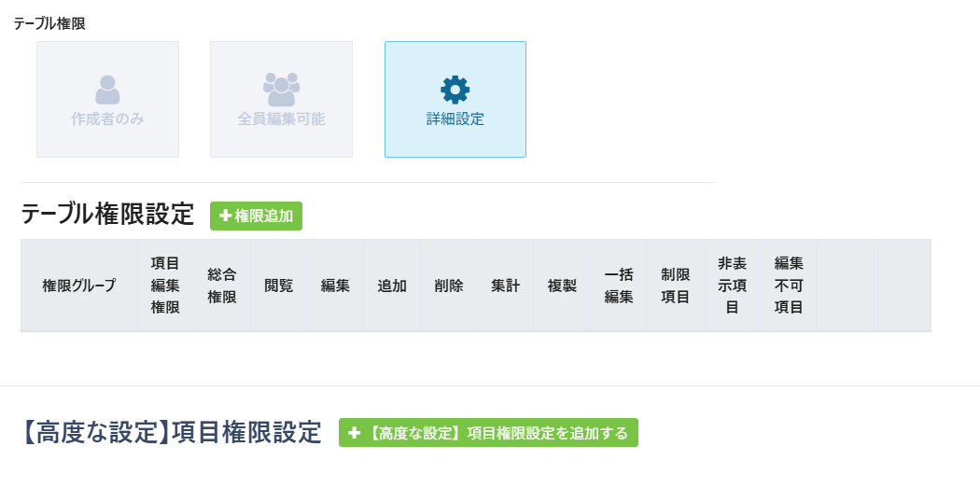
Task: Click the 閲覧 column header
Action: pyautogui.click(x=278, y=286)
